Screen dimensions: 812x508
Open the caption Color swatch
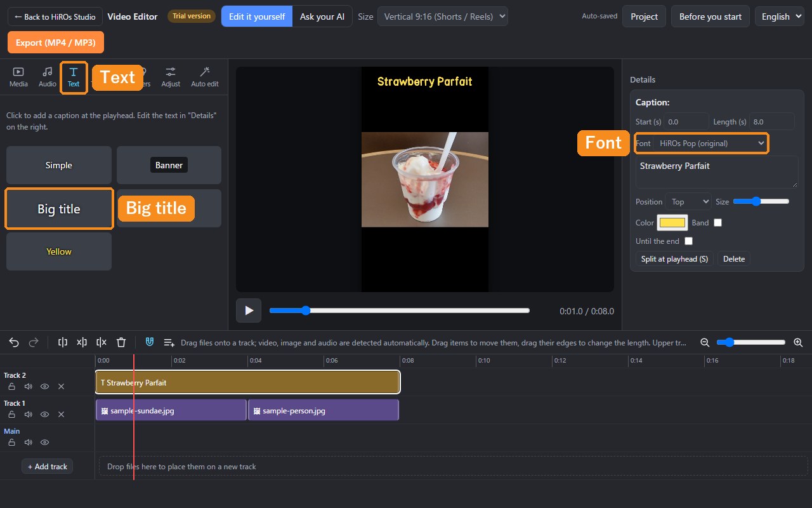point(672,223)
